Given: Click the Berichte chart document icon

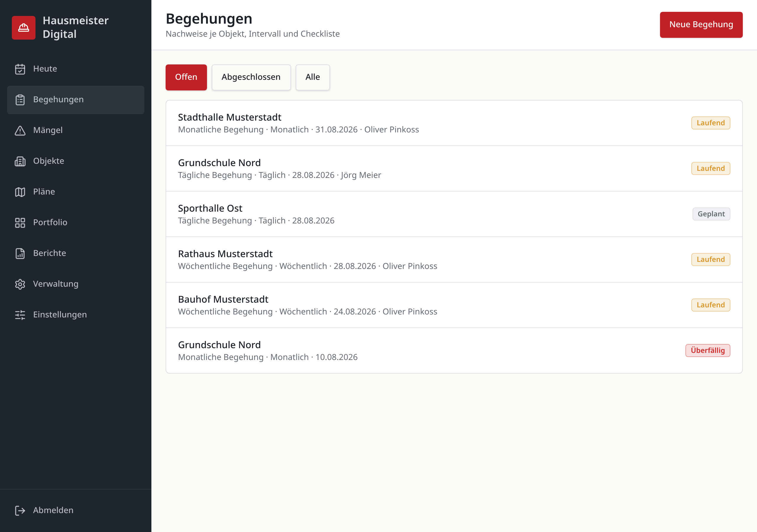Looking at the screenshot, I should [x=20, y=254].
